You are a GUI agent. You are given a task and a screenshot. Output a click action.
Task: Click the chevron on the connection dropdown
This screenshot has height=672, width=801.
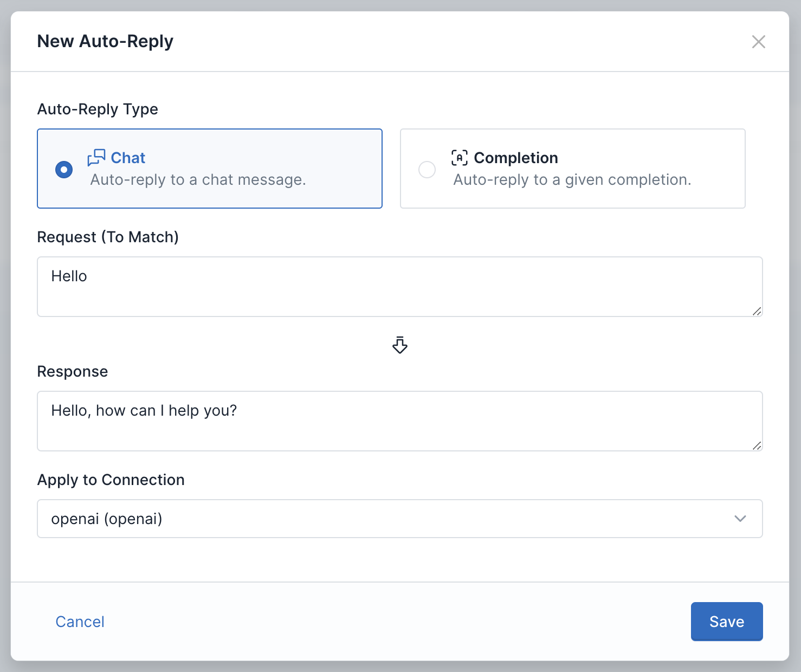click(740, 519)
